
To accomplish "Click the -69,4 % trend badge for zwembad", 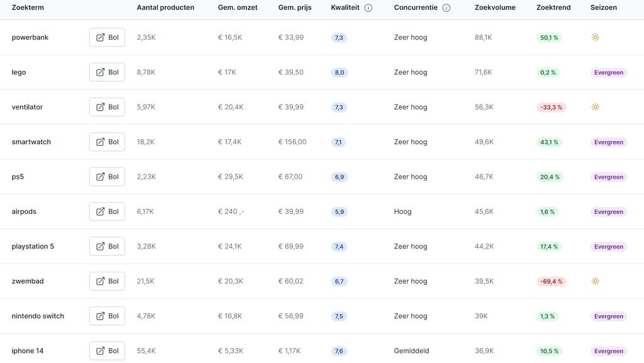I will pyautogui.click(x=551, y=282).
